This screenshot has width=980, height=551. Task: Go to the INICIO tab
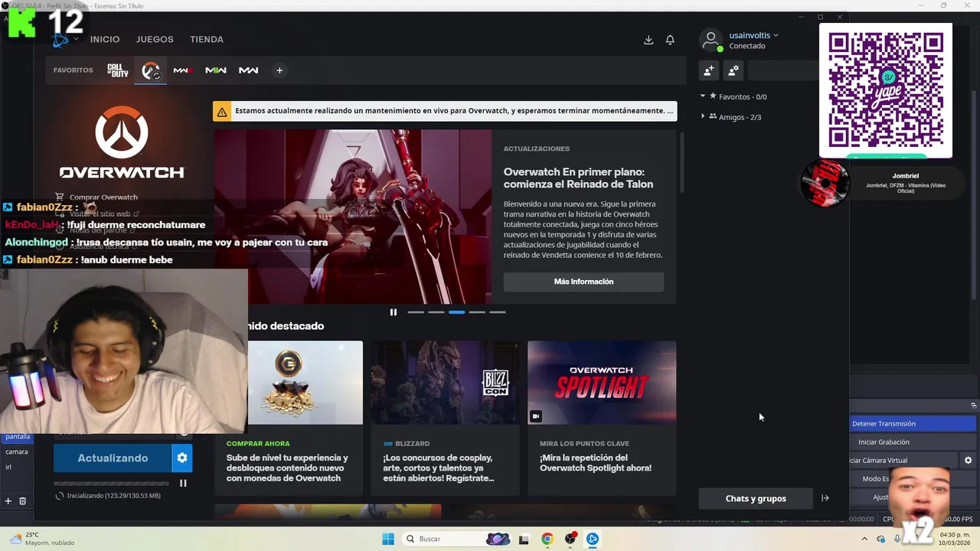click(x=105, y=40)
